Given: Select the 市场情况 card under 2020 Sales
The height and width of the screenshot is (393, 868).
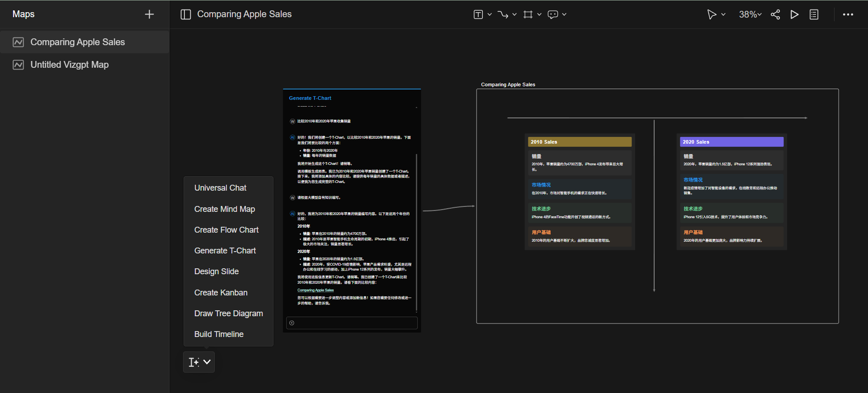Looking at the screenshot, I should tap(731, 187).
